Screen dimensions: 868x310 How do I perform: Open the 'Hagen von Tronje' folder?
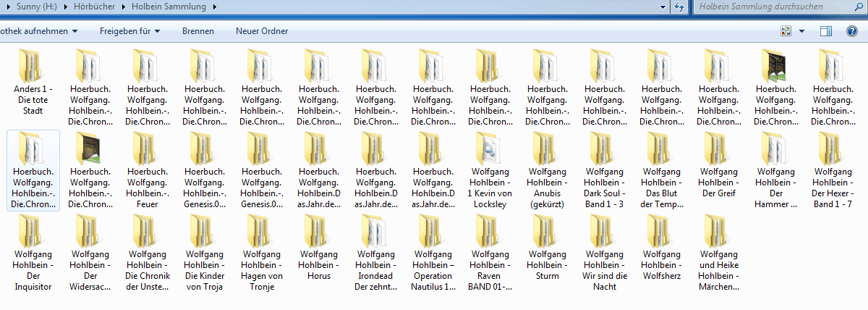click(261, 254)
